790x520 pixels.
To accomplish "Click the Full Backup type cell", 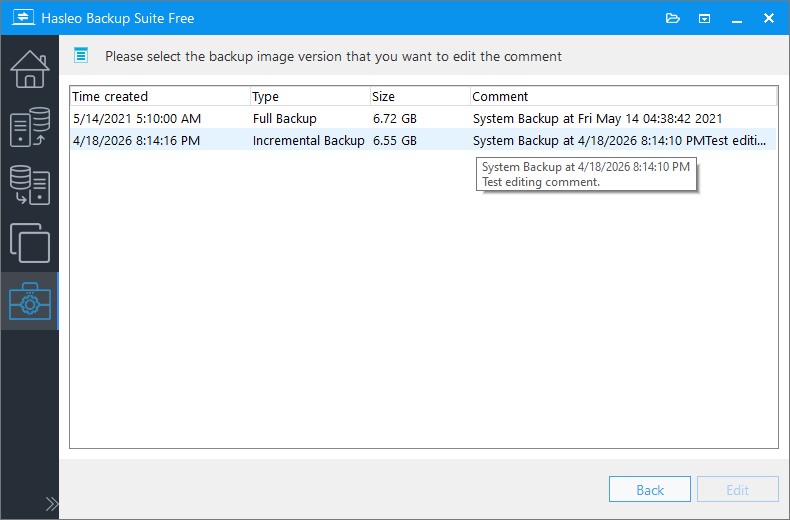I will (x=285, y=118).
